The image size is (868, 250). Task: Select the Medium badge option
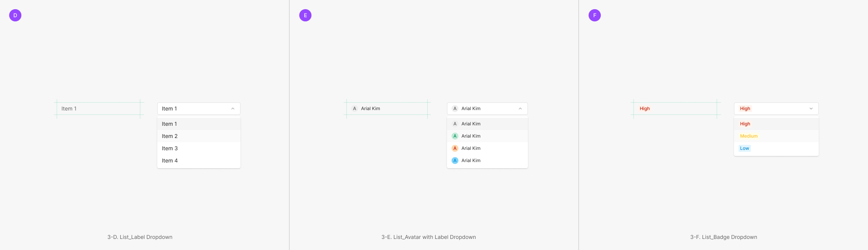[x=749, y=136]
